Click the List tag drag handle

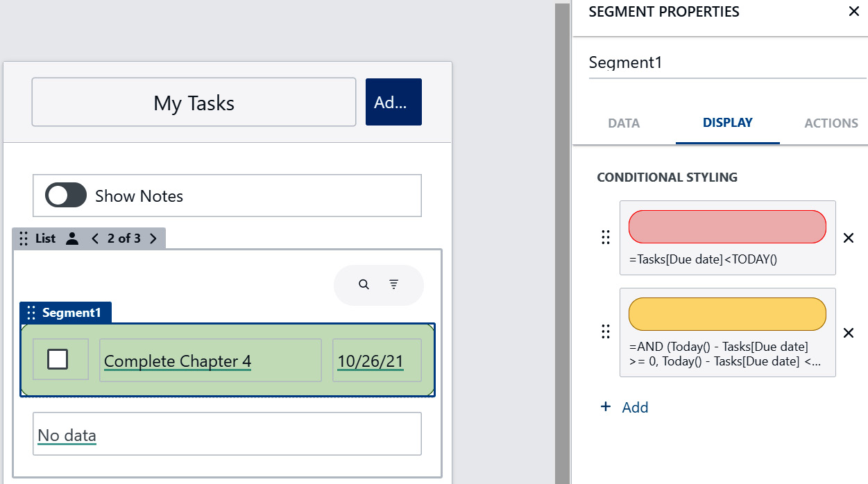pos(24,239)
